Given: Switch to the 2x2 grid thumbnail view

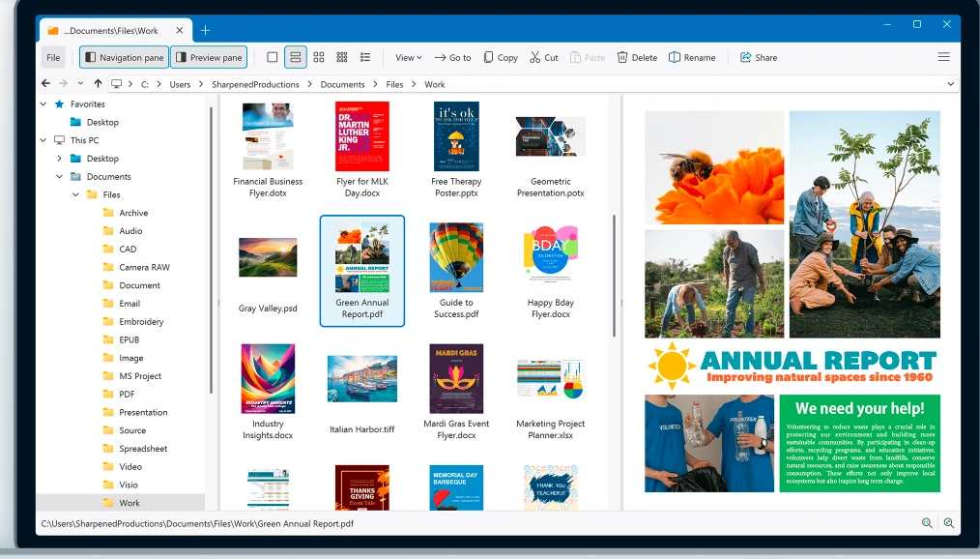Looking at the screenshot, I should pyautogui.click(x=319, y=57).
